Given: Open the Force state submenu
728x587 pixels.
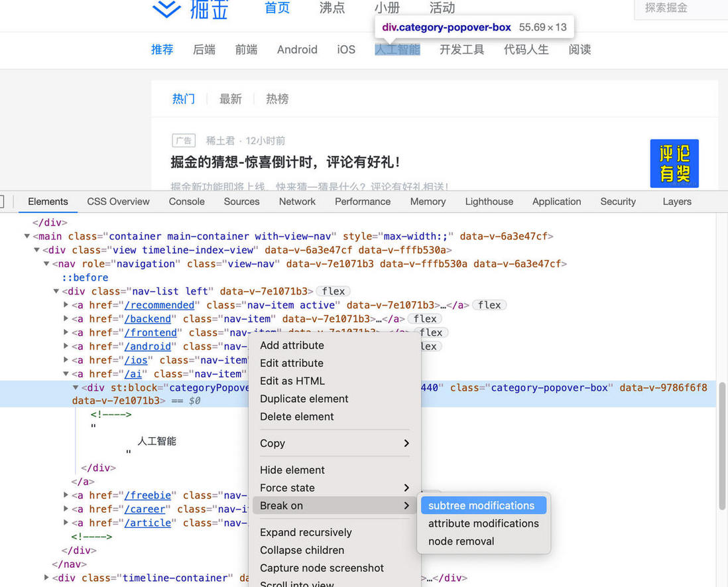Looking at the screenshot, I should point(335,488).
